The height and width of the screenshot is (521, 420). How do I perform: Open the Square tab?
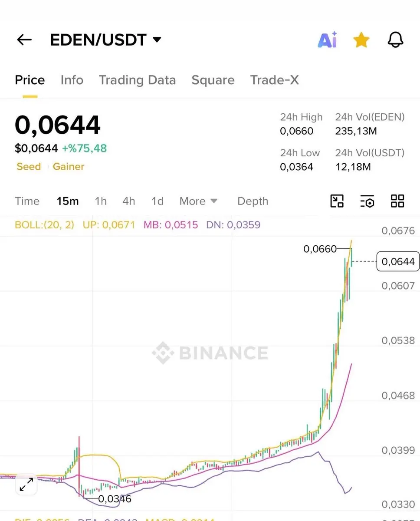pyautogui.click(x=213, y=80)
